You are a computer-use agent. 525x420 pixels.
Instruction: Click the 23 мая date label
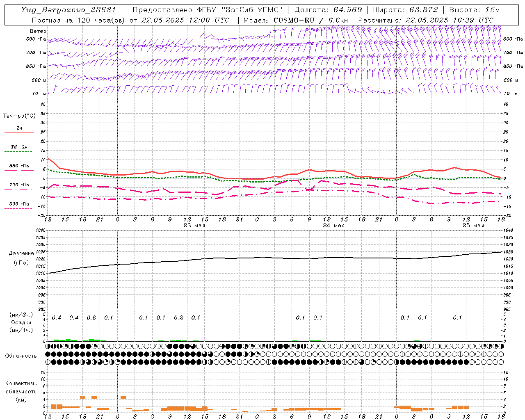pyautogui.click(x=194, y=226)
